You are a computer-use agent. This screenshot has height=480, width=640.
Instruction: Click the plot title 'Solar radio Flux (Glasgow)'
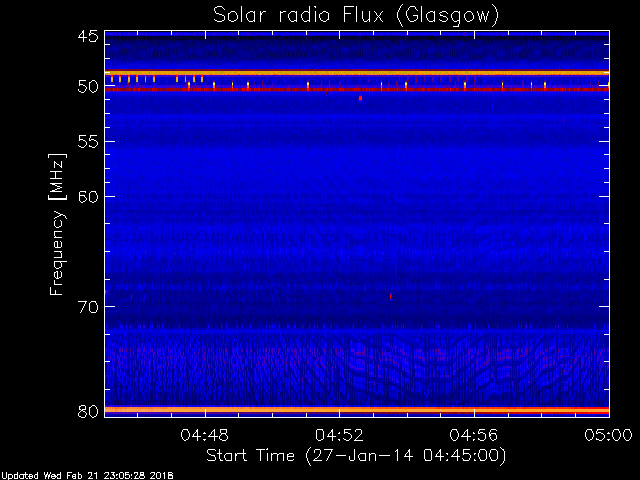pos(356,16)
